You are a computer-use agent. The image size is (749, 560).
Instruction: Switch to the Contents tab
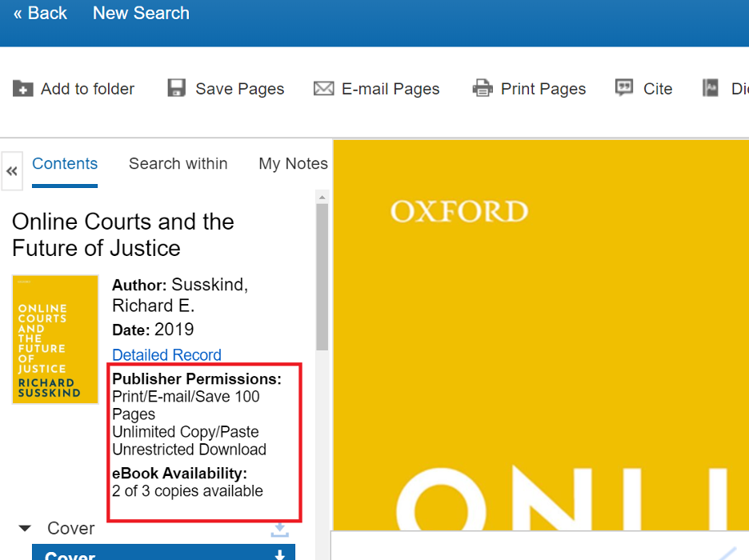pos(65,164)
